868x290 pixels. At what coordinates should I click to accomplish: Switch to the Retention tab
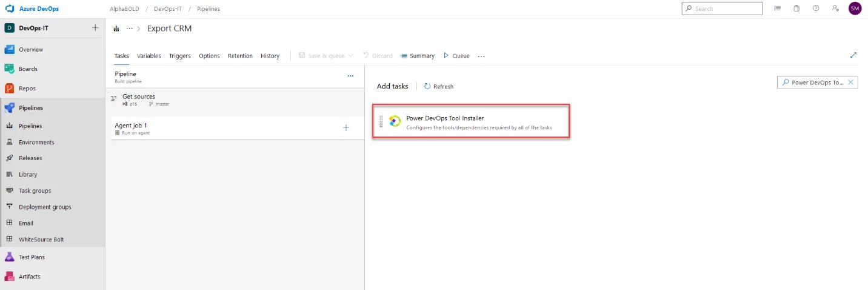click(x=240, y=56)
